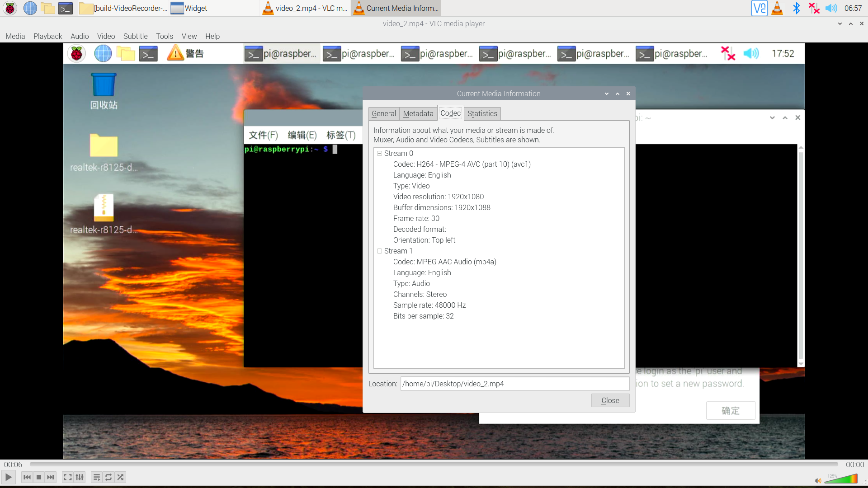Adjust the VLC volume slider
The height and width of the screenshot is (488, 868).
click(841, 479)
